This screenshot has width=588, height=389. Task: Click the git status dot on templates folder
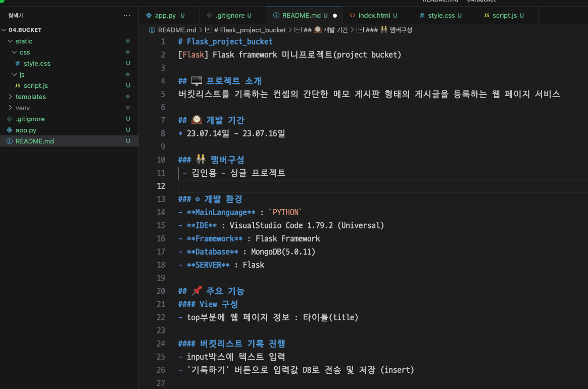tap(128, 96)
